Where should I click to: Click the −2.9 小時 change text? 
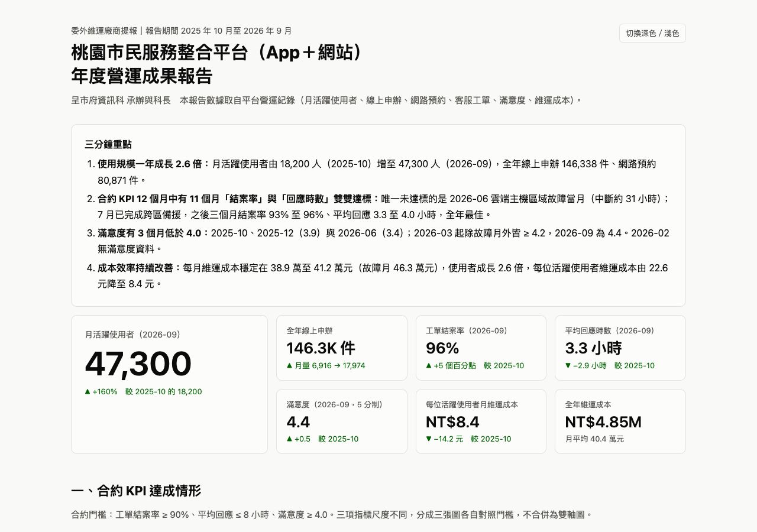coord(610,366)
